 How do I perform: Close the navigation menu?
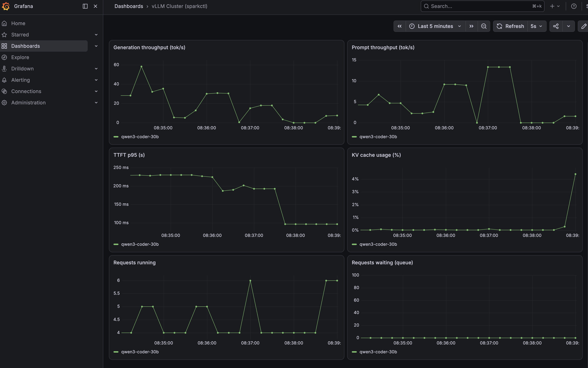point(96,6)
